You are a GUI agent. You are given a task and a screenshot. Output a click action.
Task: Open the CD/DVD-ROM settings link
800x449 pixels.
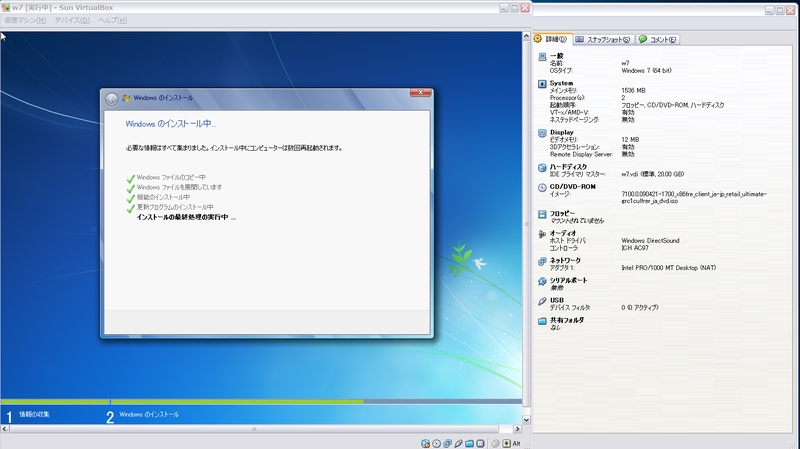572,187
